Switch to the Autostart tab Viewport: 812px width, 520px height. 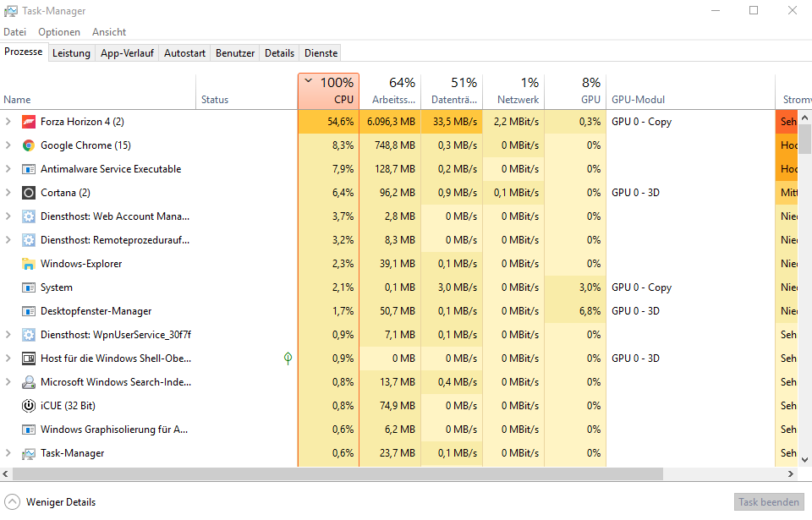coord(184,52)
